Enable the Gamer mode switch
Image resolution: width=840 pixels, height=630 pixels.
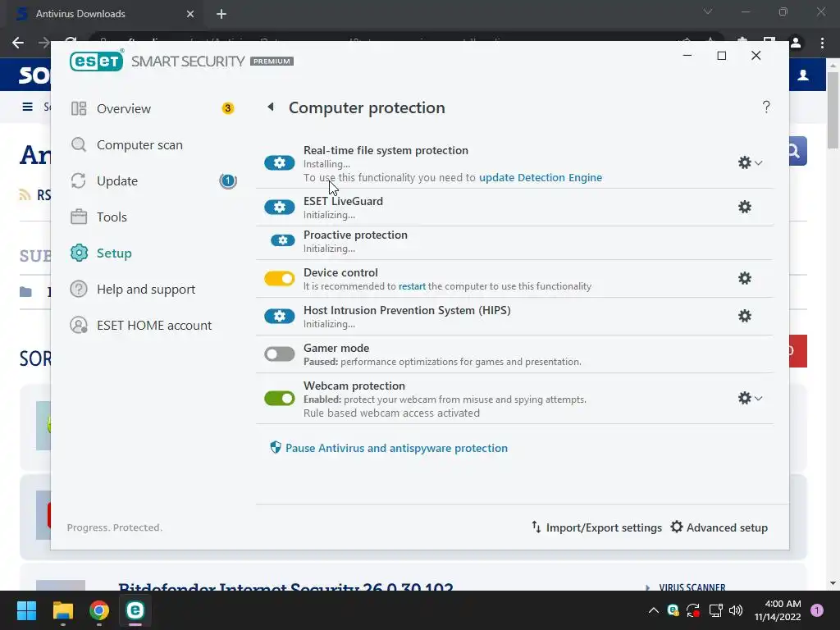(x=279, y=354)
